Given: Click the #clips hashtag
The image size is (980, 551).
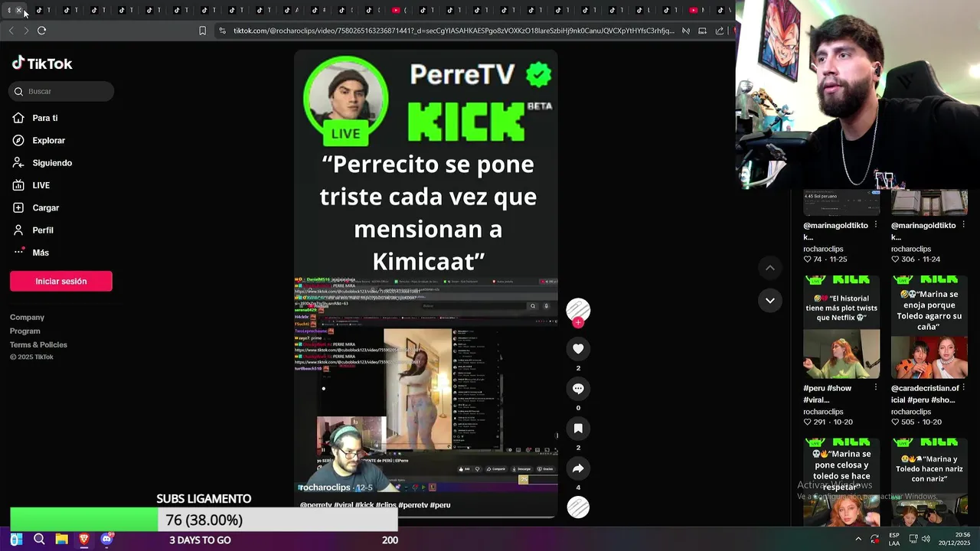Looking at the screenshot, I should [x=387, y=505].
